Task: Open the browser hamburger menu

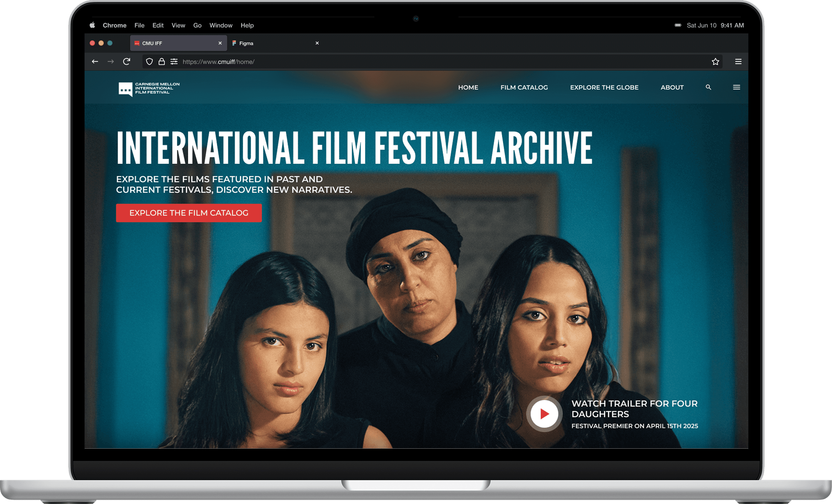Action: 738,61
